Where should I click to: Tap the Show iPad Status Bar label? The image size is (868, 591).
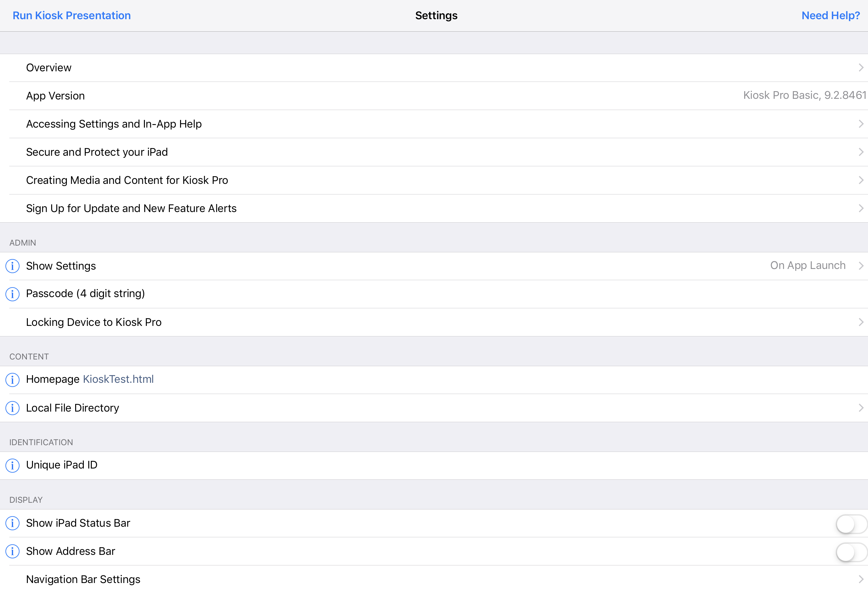78,523
